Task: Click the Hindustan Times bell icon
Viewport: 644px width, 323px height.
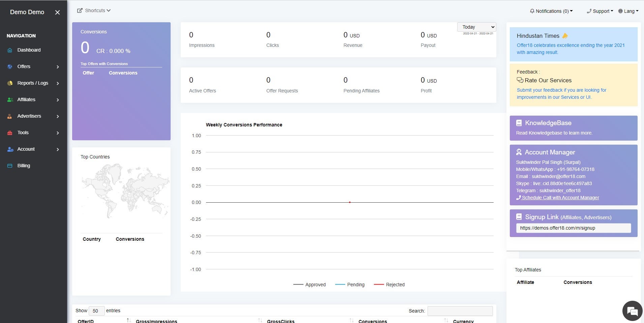Action: [565, 36]
